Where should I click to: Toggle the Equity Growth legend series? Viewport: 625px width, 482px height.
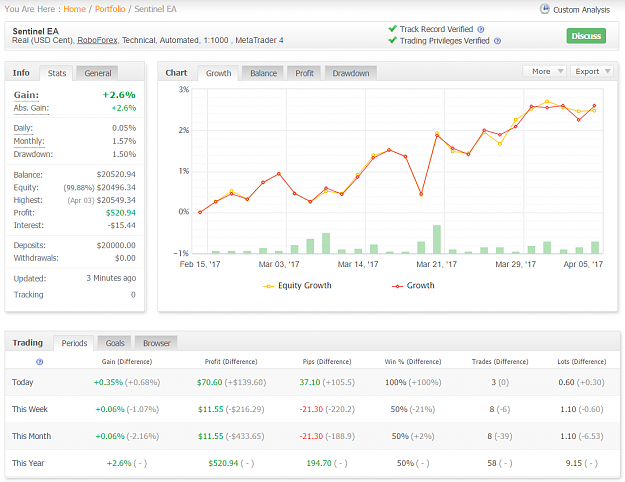point(297,285)
